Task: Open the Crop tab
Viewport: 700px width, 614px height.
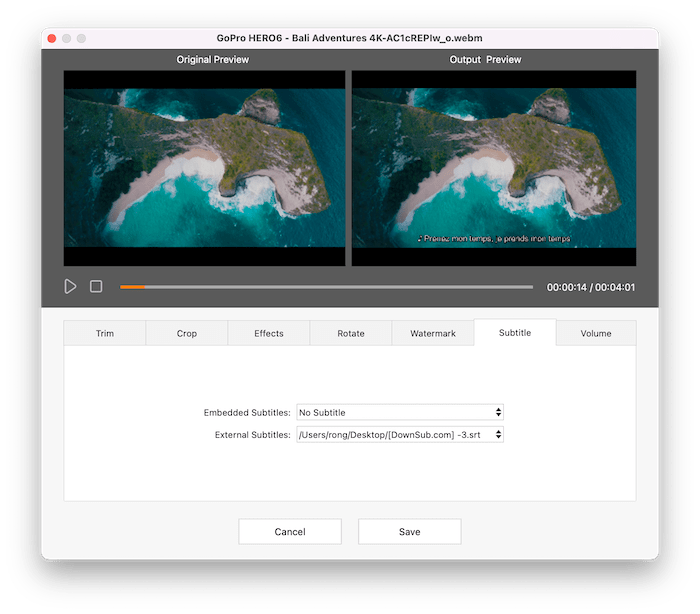Action: tap(187, 333)
